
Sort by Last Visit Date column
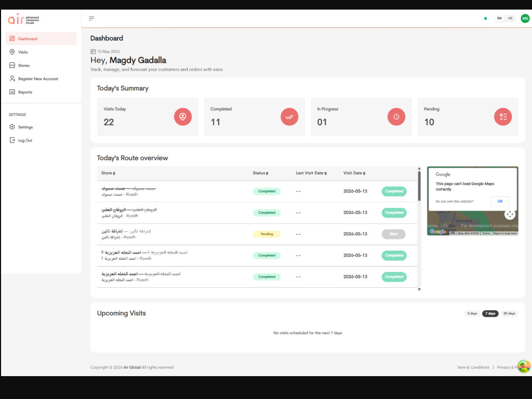click(311, 173)
